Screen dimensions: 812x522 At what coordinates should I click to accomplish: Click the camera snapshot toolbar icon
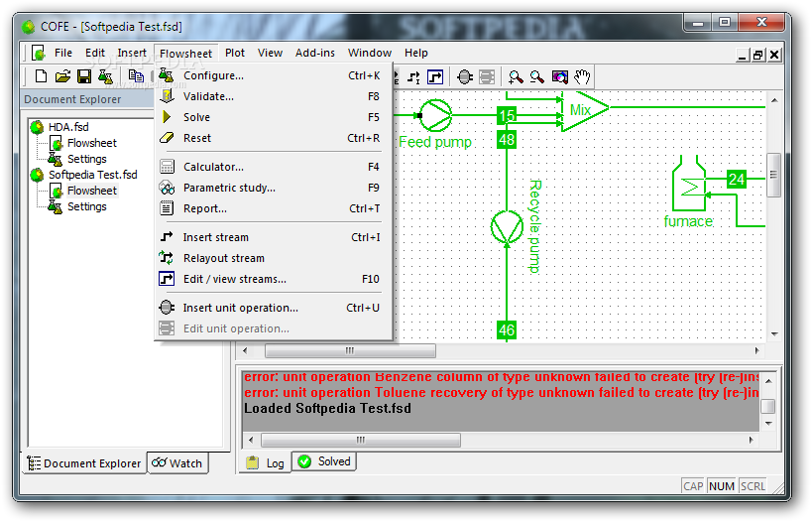pos(560,77)
